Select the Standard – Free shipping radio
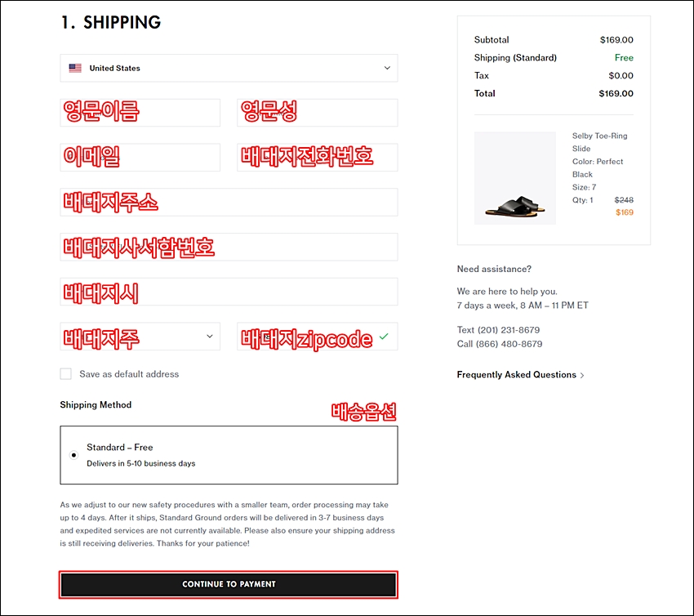 tap(74, 455)
